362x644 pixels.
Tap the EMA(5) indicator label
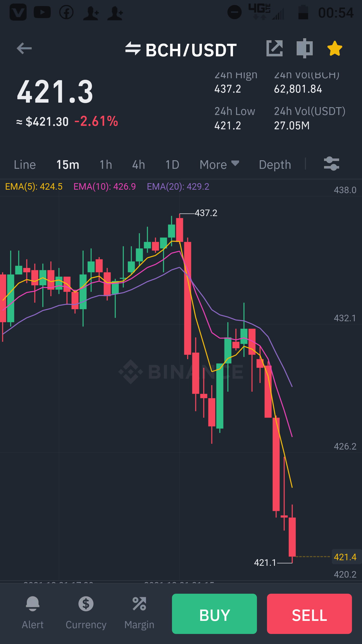click(x=34, y=187)
